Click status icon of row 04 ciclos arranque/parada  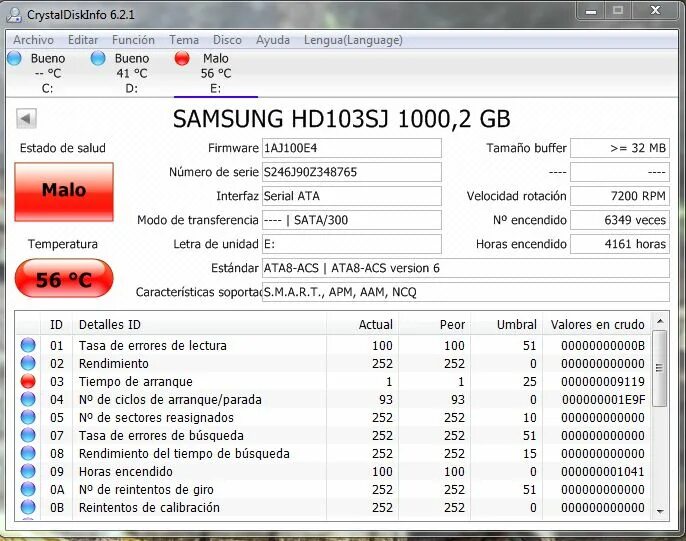pos(28,399)
